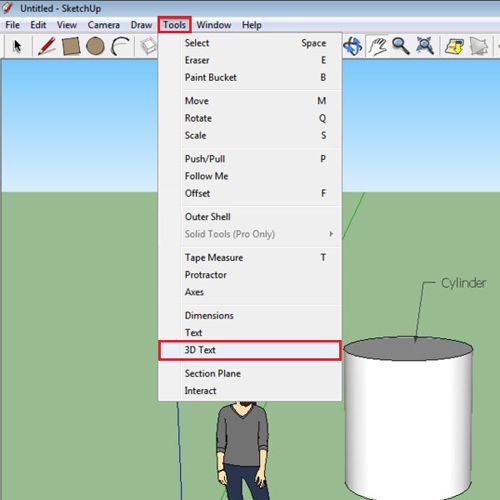Open the Window menu
Viewport: 500px width, 500px height.
tap(214, 25)
